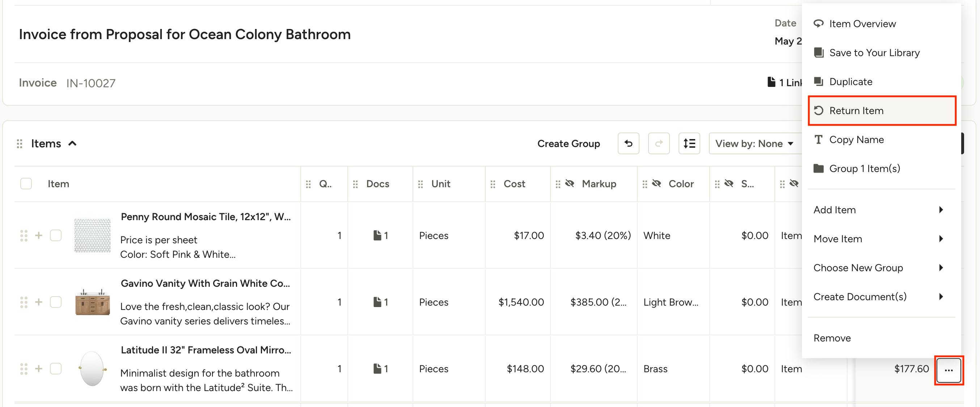The image size is (980, 407).
Task: Select Copy Name menu entry
Action: 882,139
